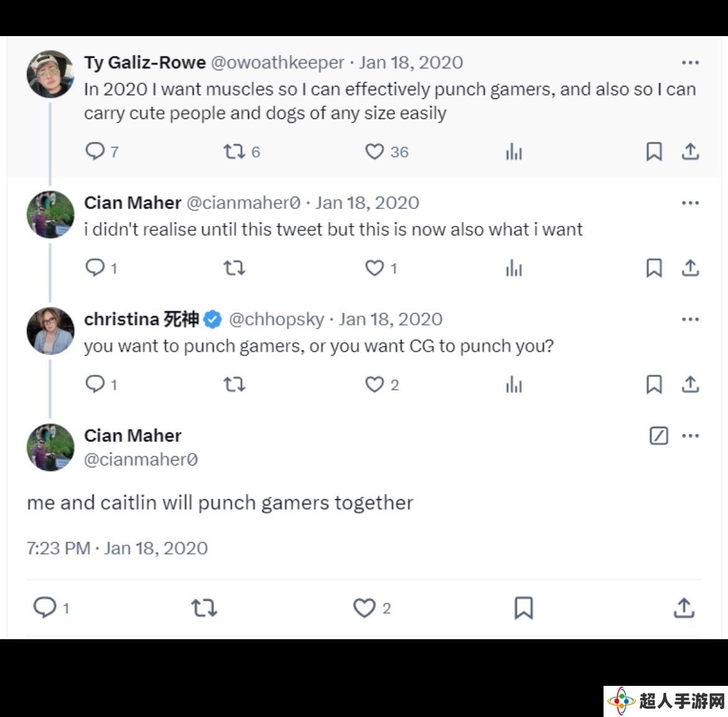
Task: View analytics on Ty Galiz-Rowe's tweet
Action: coord(514,151)
